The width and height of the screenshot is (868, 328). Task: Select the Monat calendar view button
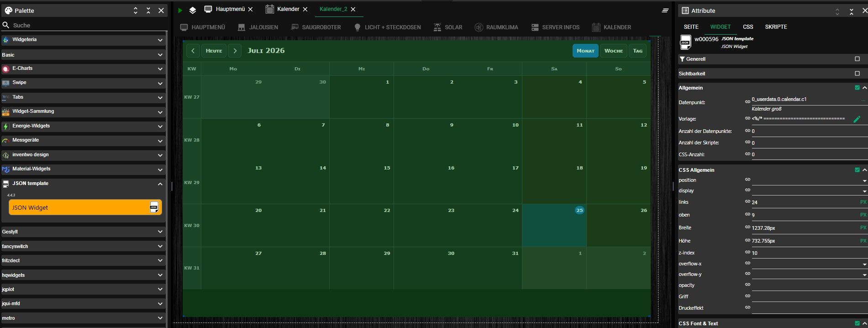[x=585, y=51]
